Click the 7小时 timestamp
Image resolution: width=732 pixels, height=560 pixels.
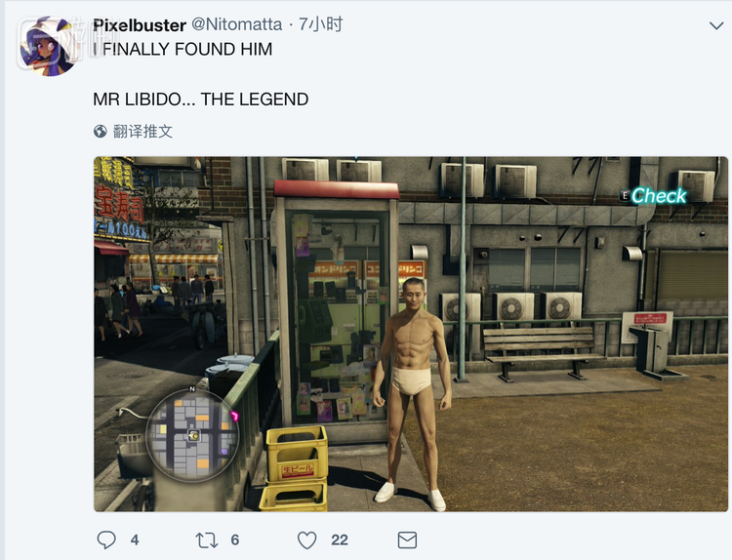click(321, 24)
